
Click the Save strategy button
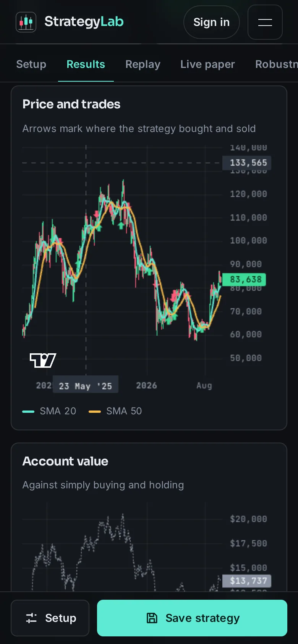(192, 618)
